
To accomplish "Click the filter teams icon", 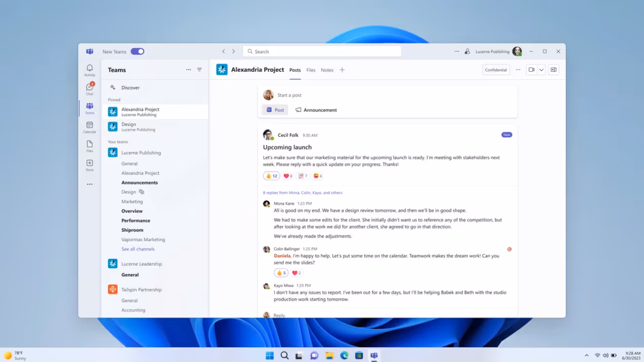I will point(200,70).
